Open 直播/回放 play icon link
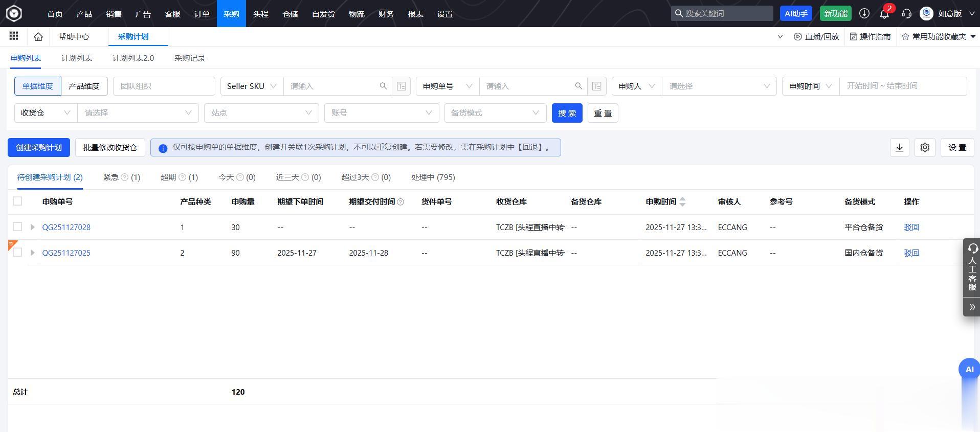The height and width of the screenshot is (432, 980). (816, 36)
